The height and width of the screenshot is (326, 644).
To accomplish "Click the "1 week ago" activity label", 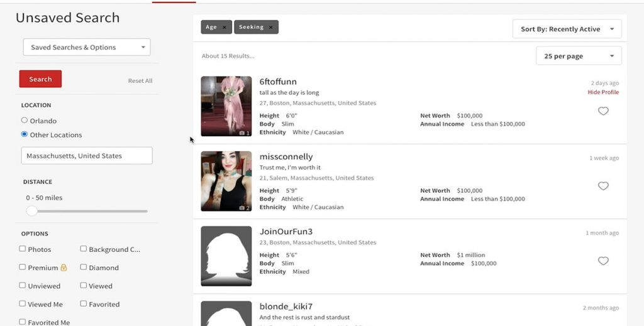I will [604, 158].
